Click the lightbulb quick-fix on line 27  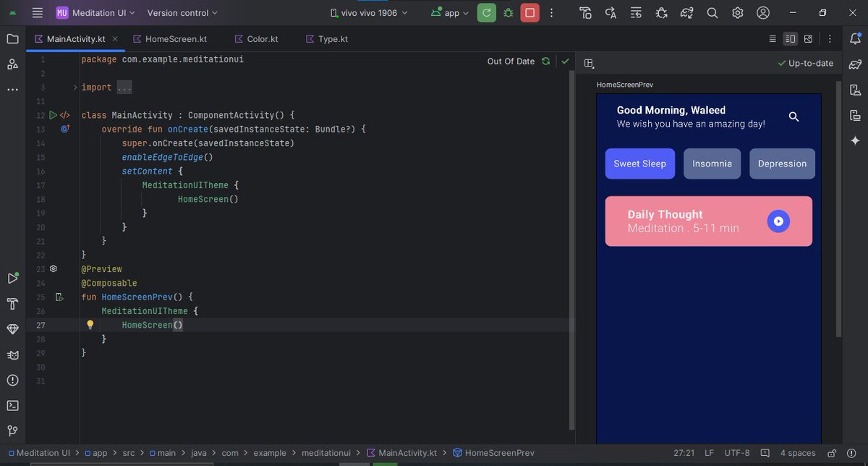pyautogui.click(x=90, y=325)
